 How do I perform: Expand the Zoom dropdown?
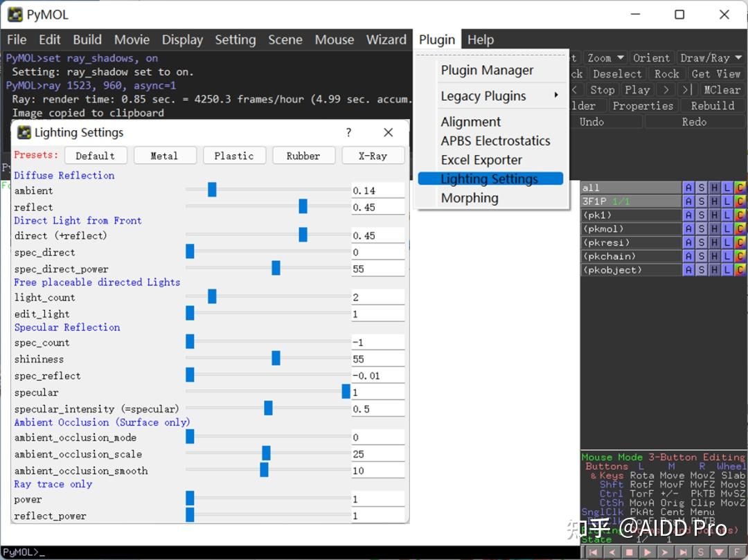(x=605, y=58)
